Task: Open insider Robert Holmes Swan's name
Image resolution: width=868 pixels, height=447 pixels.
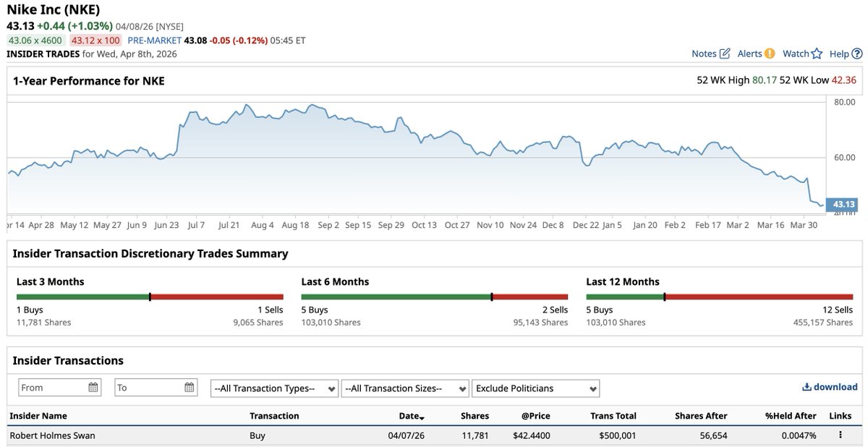Action: coord(53,435)
